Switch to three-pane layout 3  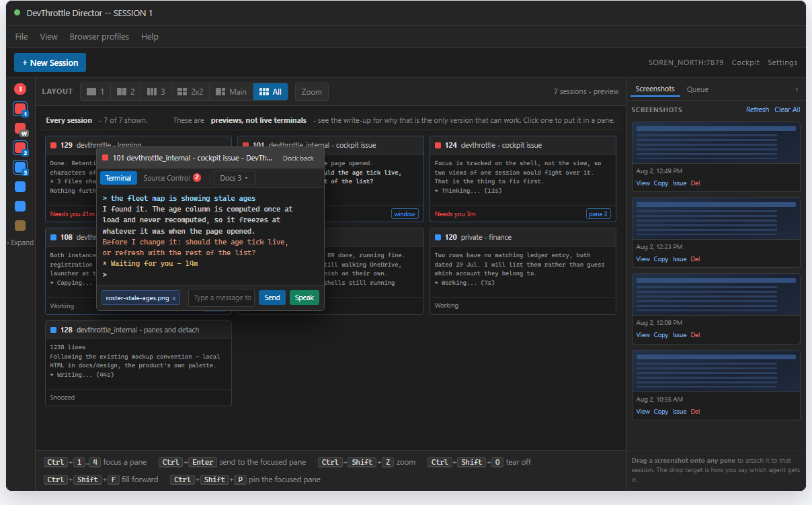pos(155,91)
